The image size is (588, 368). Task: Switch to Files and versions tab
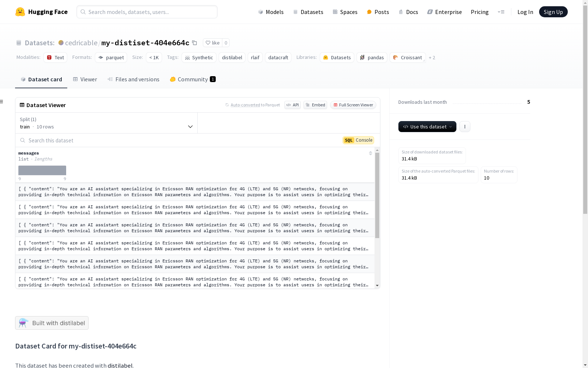(x=133, y=79)
